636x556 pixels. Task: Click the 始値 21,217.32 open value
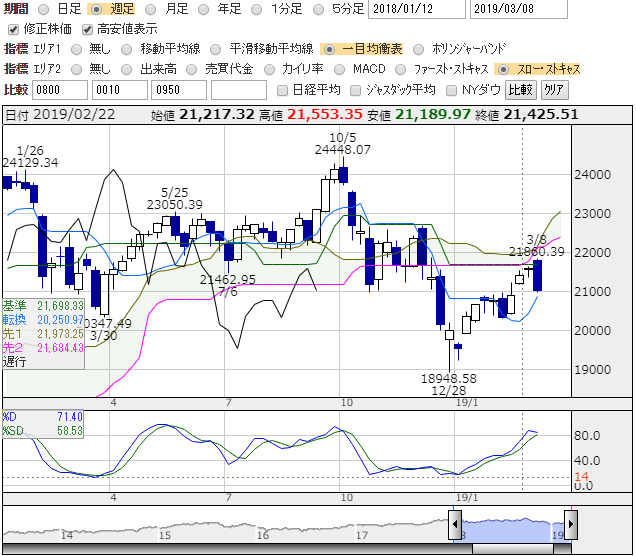coord(202,115)
